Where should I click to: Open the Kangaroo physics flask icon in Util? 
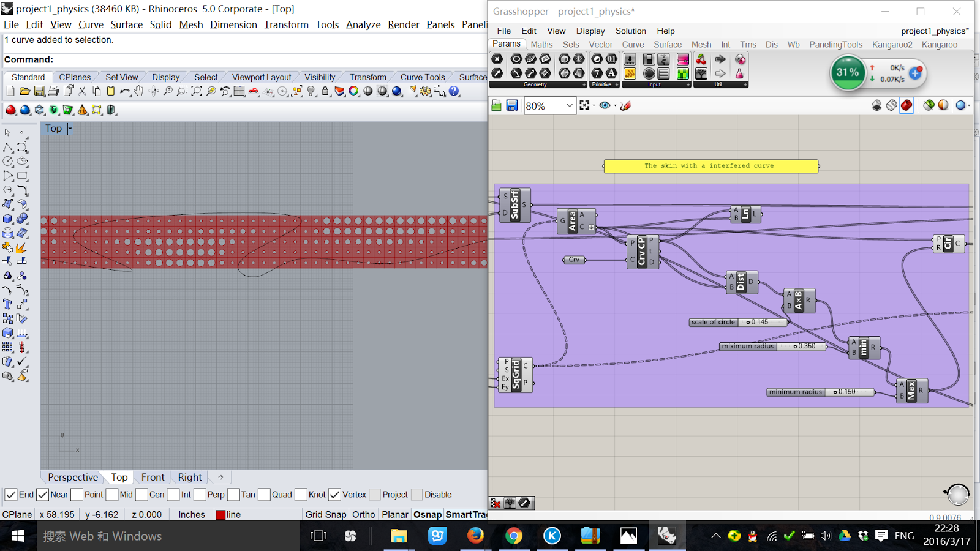pos(739,73)
